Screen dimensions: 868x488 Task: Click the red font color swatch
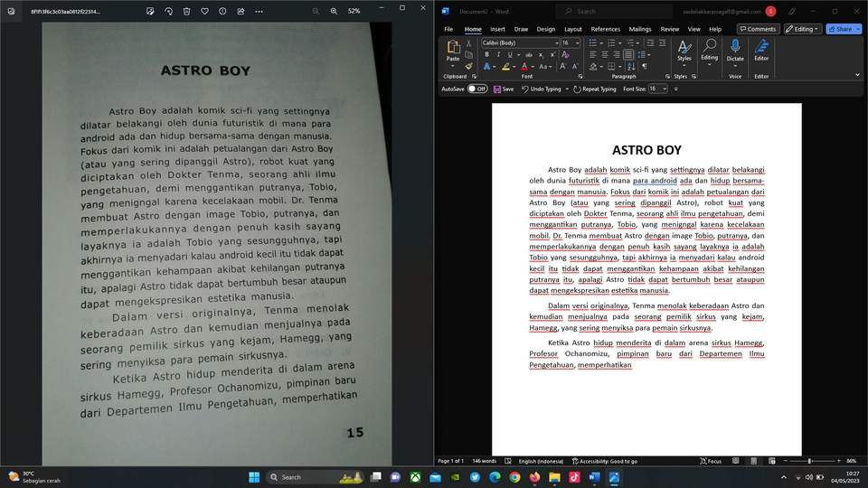[524, 66]
